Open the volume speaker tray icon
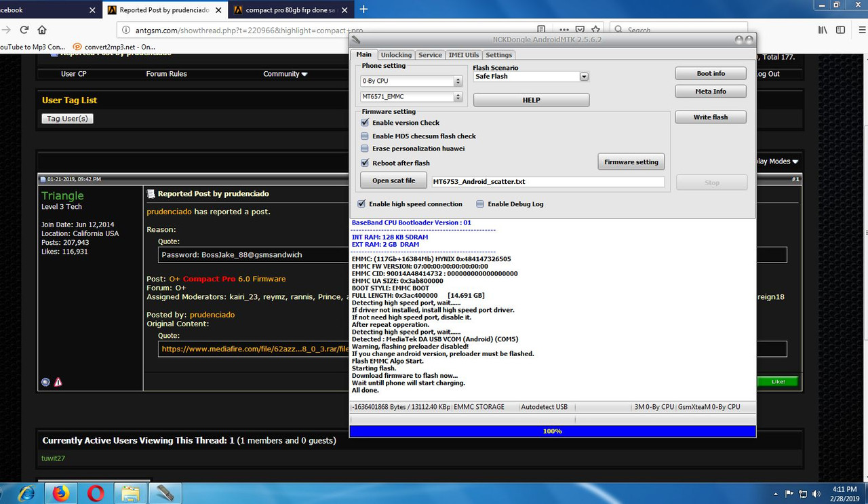 pyautogui.click(x=816, y=494)
